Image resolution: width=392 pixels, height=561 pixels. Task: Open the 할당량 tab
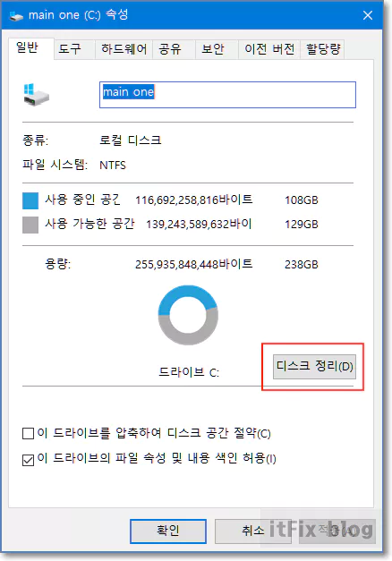click(323, 49)
